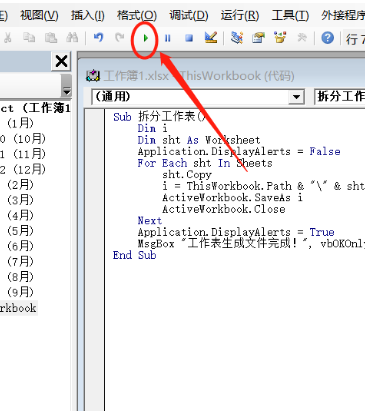Undo the last action

98,38
